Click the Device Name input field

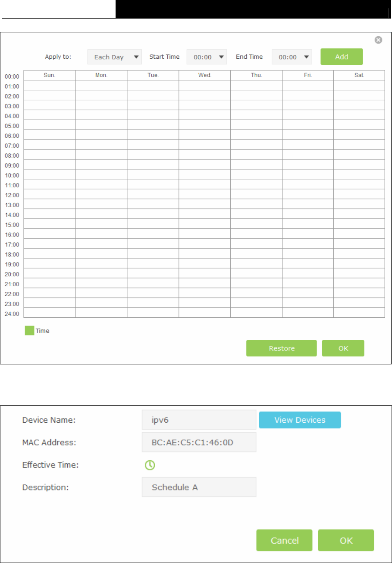pos(199,420)
